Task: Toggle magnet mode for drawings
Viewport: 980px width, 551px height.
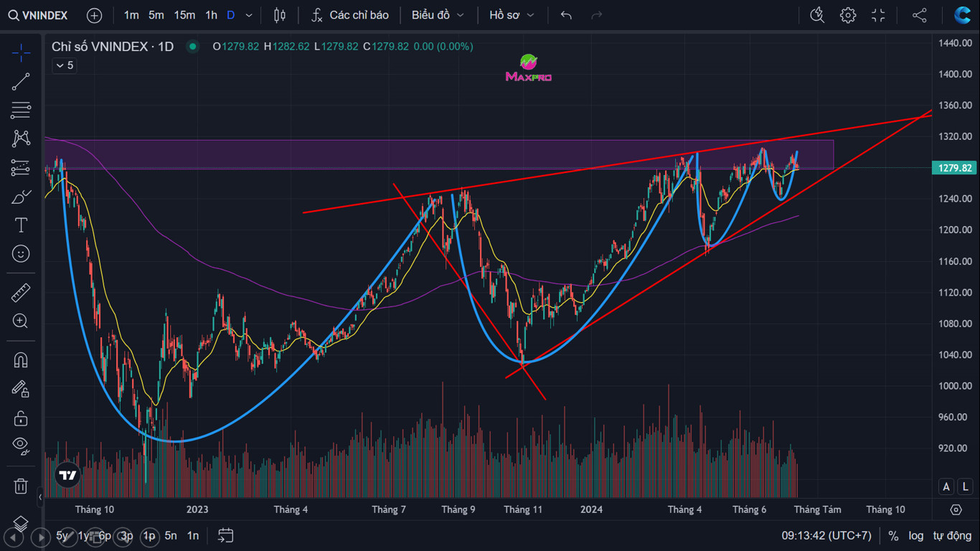Action: [21, 359]
